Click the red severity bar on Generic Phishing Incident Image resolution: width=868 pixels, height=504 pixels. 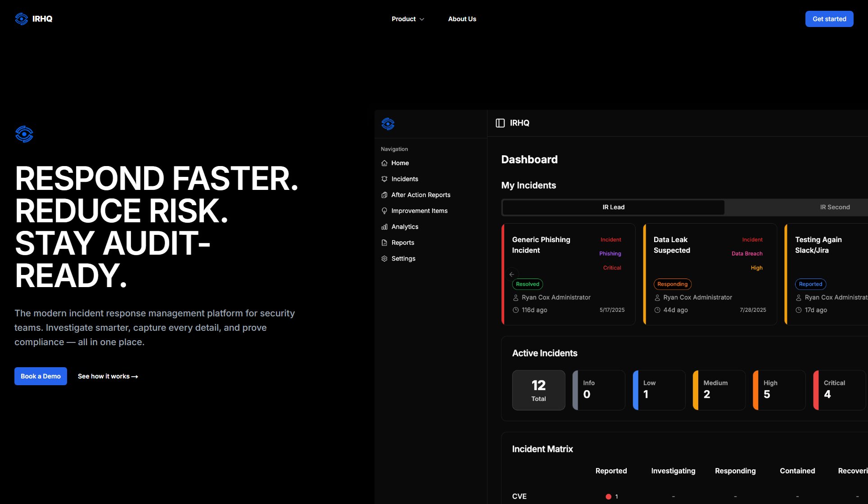[503, 274]
